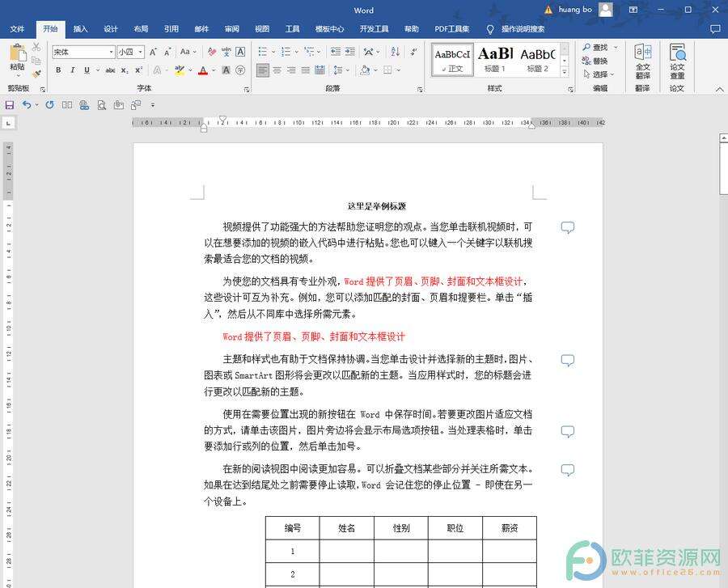This screenshot has height=588, width=728.
Task: Click the Format Painter brush icon
Action: [36, 74]
